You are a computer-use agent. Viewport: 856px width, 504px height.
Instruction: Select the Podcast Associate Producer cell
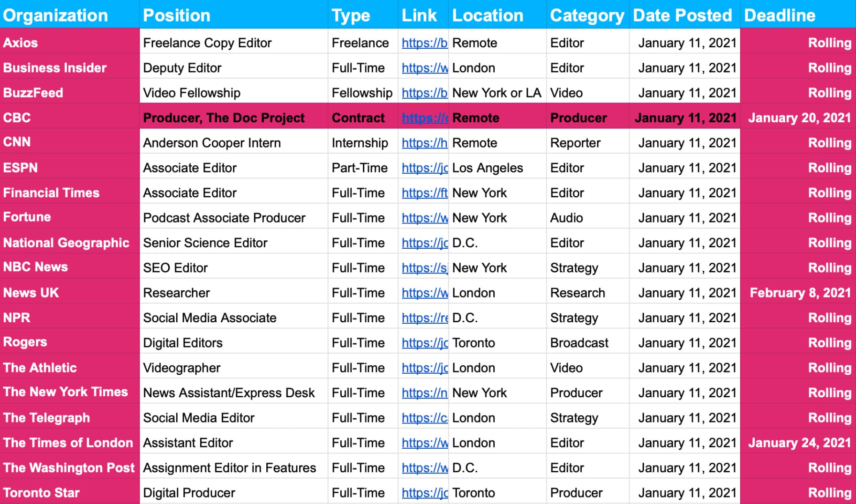(x=224, y=218)
